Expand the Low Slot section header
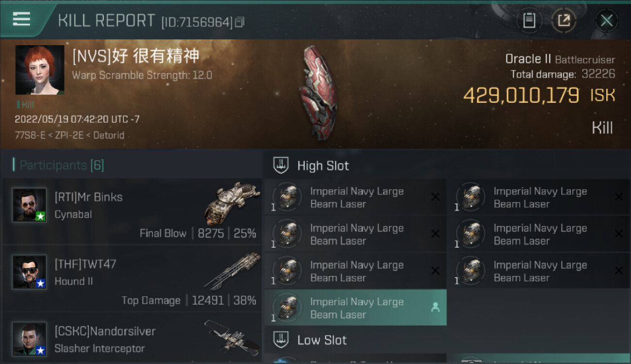The height and width of the screenshot is (364, 631). [310, 340]
